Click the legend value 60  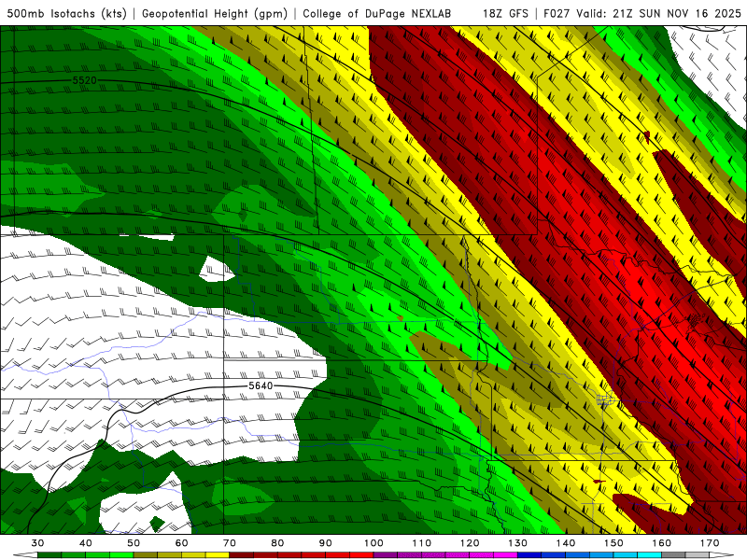[181, 543]
